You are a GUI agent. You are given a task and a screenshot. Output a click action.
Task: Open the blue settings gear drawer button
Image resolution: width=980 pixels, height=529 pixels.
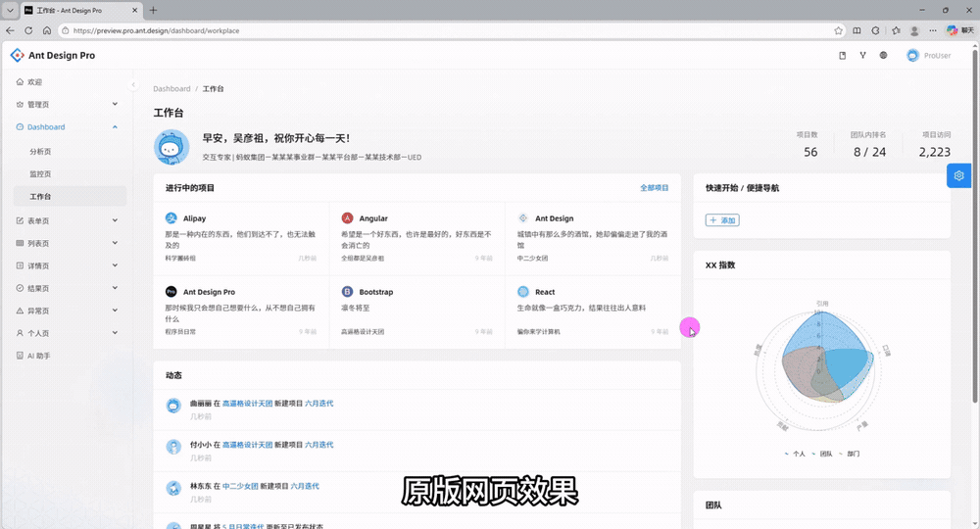[958, 175]
